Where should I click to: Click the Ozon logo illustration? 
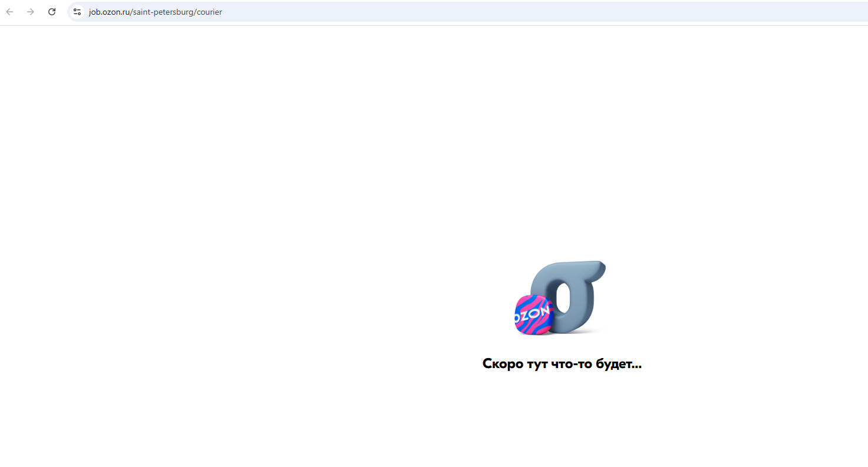(560, 298)
